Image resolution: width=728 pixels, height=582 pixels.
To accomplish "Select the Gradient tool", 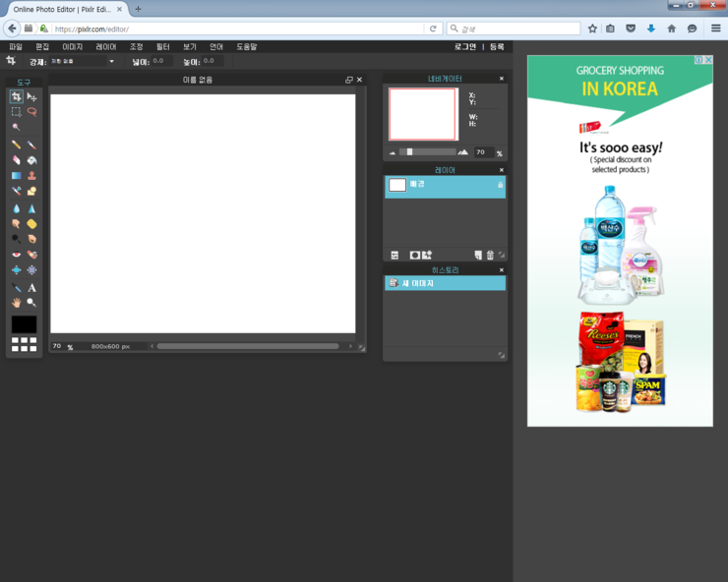I will click(17, 176).
